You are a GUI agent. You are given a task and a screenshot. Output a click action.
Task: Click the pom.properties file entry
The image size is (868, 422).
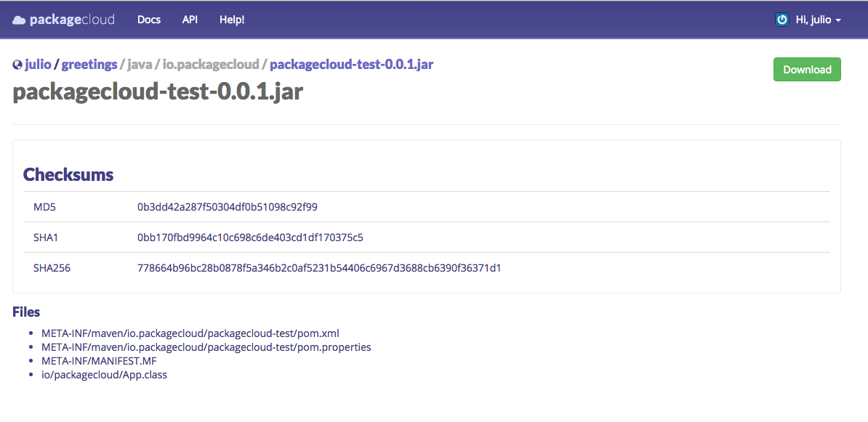[x=206, y=347]
